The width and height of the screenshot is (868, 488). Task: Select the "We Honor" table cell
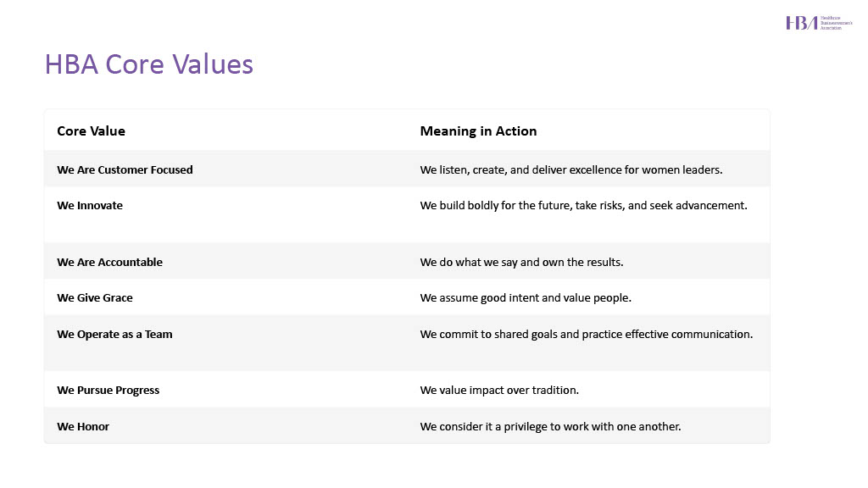pos(83,427)
